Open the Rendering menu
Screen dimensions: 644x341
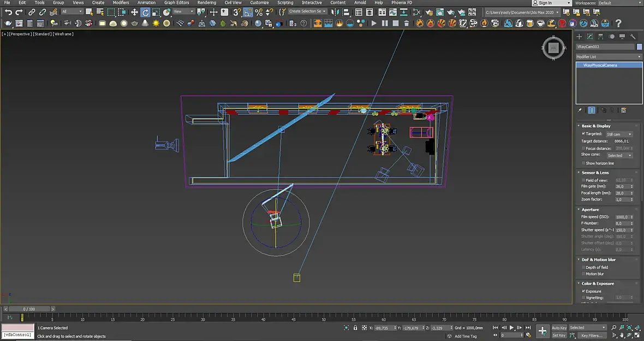click(206, 3)
